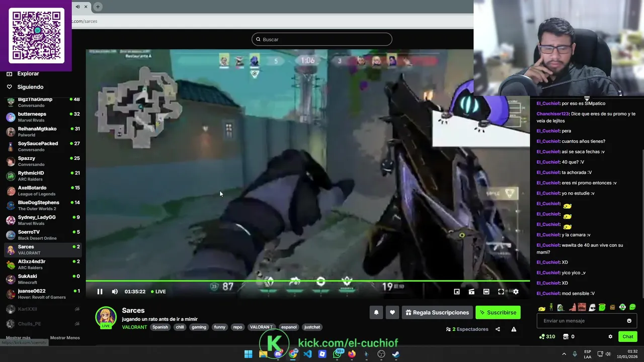Image resolution: width=644 pixels, height=362 pixels.
Task: Open Al3xz4nd3r channel in sidebar
Action: pyautogui.click(x=43, y=264)
